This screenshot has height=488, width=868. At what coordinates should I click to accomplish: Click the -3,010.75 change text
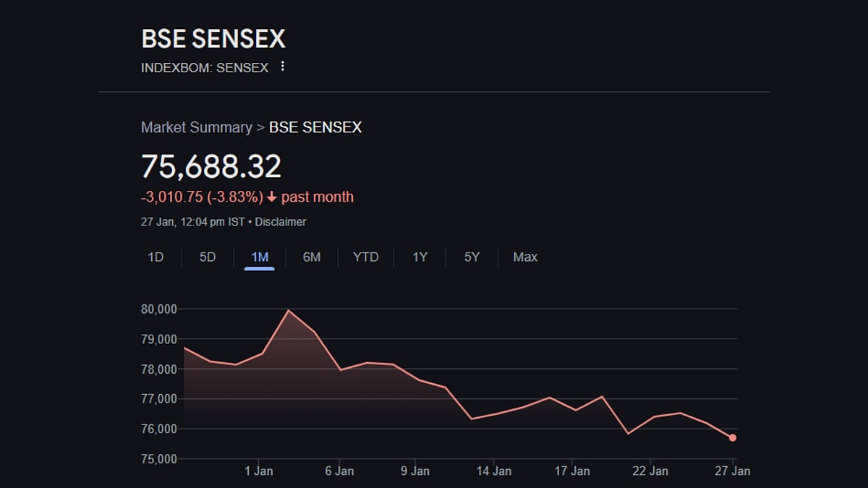click(x=171, y=197)
